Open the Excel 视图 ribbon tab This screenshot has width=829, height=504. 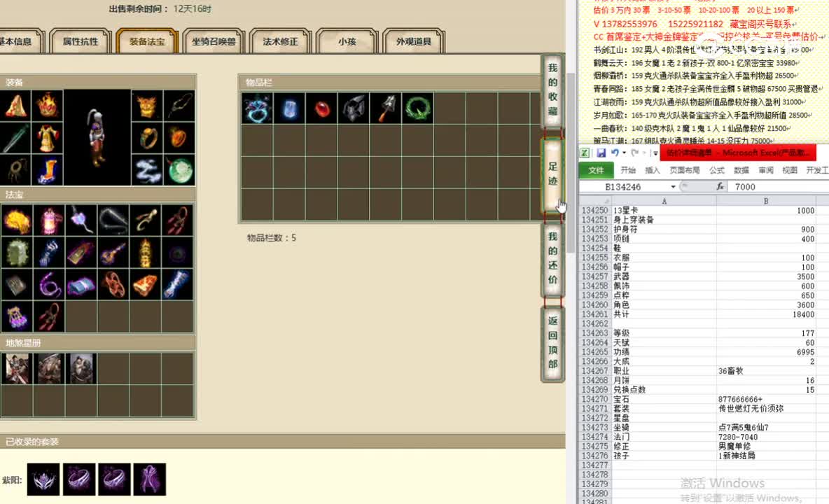pyautogui.click(x=790, y=170)
